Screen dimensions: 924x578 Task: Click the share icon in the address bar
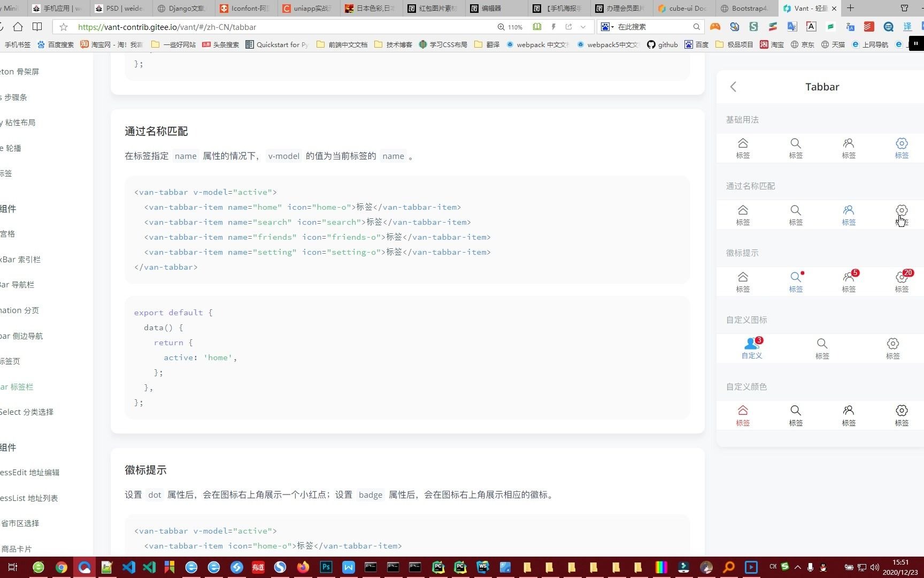[568, 27]
